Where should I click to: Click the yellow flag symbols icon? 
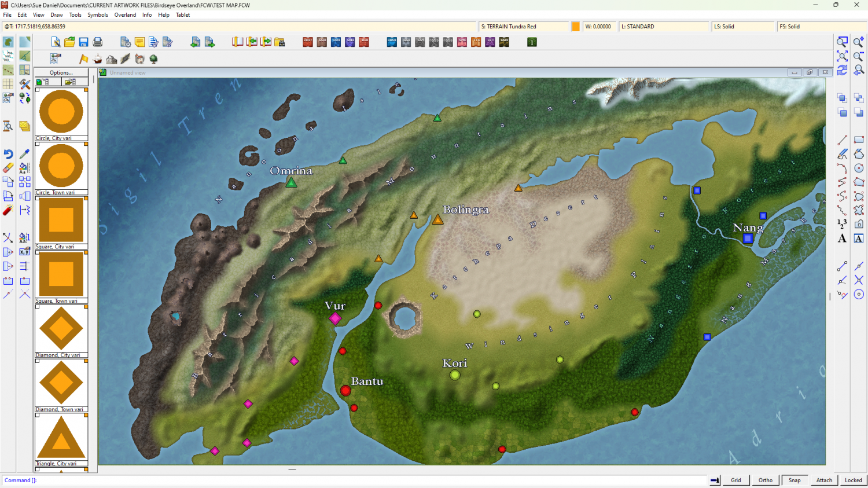click(x=83, y=59)
